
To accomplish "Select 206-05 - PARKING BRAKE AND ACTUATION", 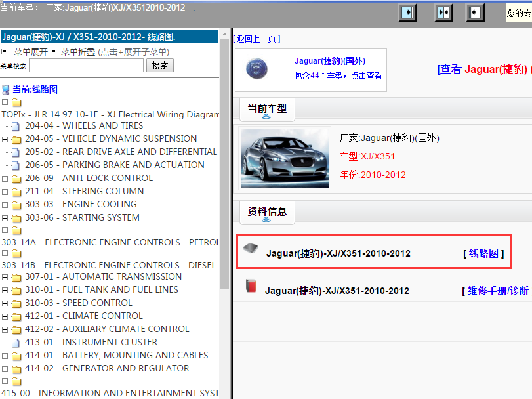I will click(x=115, y=165).
